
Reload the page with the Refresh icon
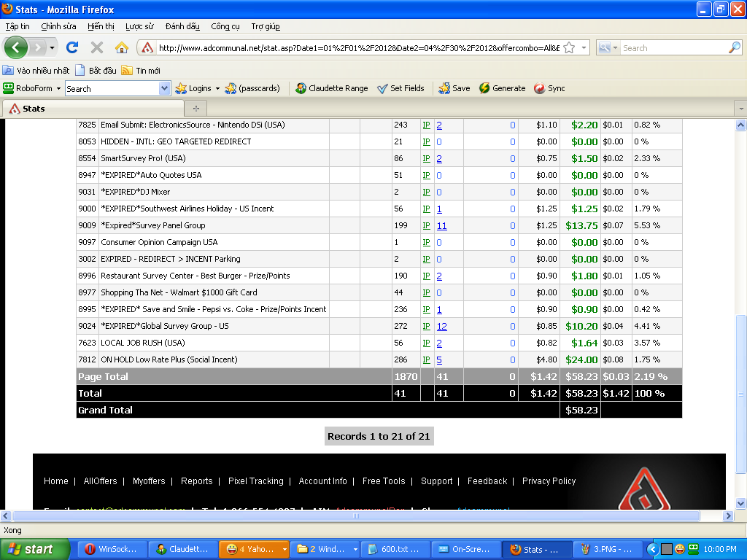[x=72, y=47]
